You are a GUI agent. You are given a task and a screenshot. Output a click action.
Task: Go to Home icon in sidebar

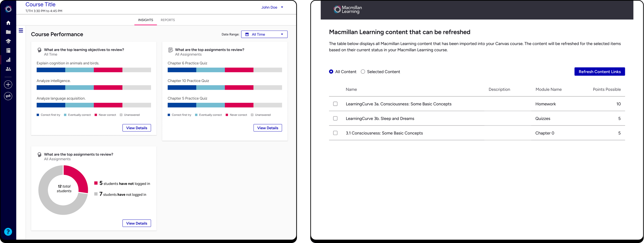click(8, 23)
